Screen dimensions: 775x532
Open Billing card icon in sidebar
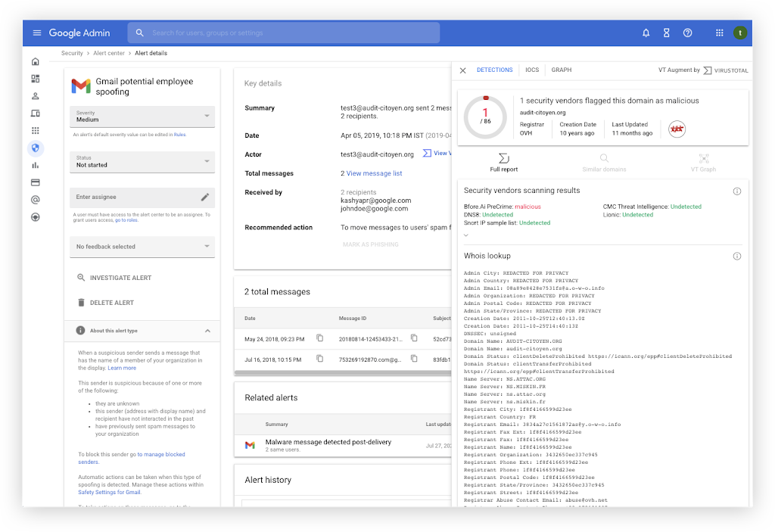click(35, 182)
